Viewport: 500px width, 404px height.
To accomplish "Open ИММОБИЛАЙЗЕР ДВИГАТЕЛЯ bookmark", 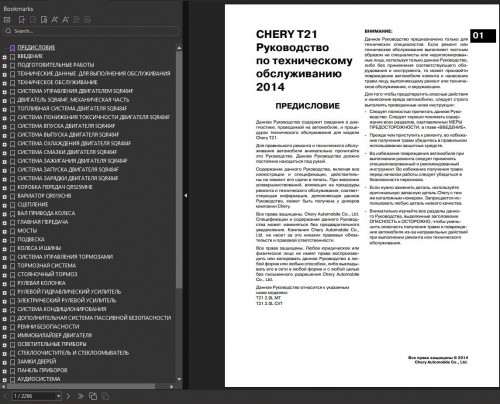I will tap(55, 335).
